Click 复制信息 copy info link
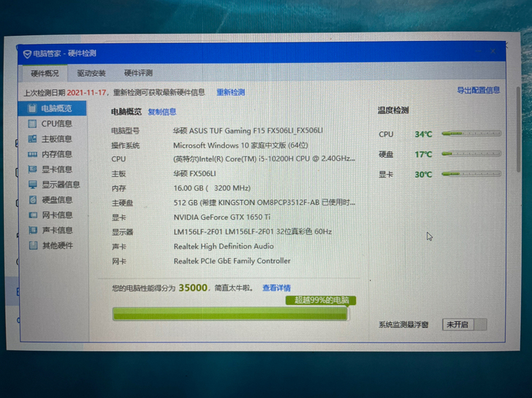This screenshot has height=398, width=532. click(x=162, y=112)
